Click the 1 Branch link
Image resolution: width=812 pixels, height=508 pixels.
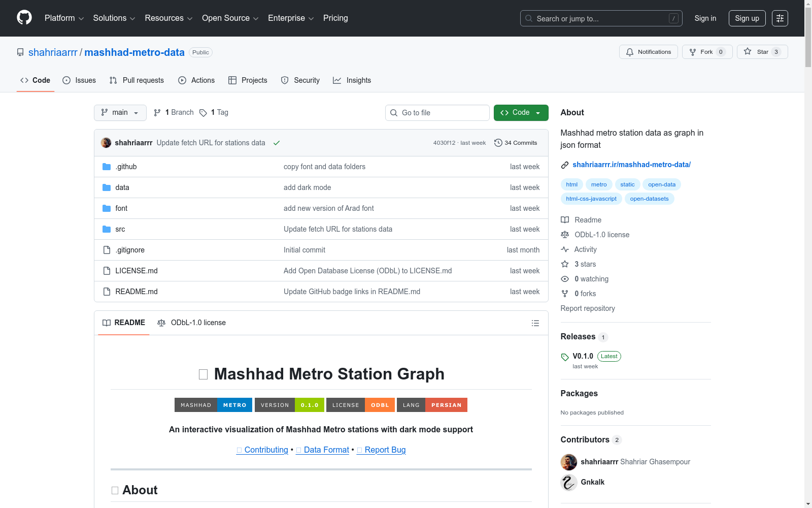[174, 113]
